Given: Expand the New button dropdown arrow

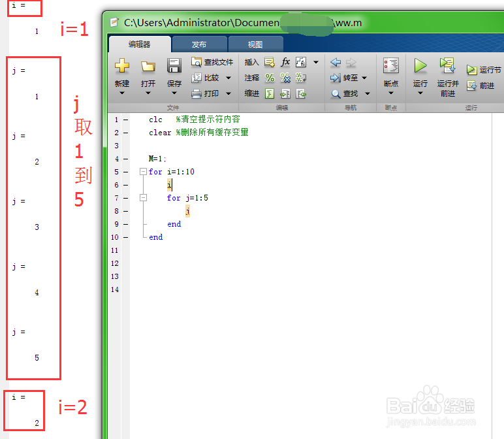Looking at the screenshot, I should click(122, 93).
